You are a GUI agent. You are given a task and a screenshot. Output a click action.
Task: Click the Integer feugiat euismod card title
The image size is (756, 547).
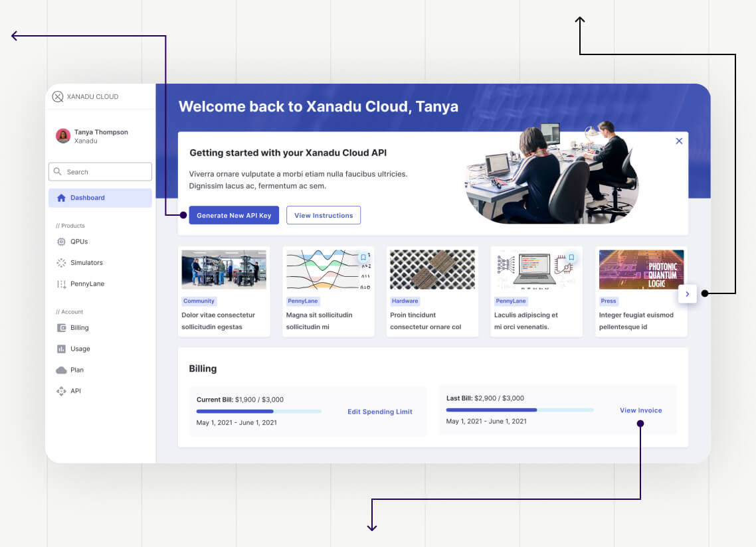(636, 321)
